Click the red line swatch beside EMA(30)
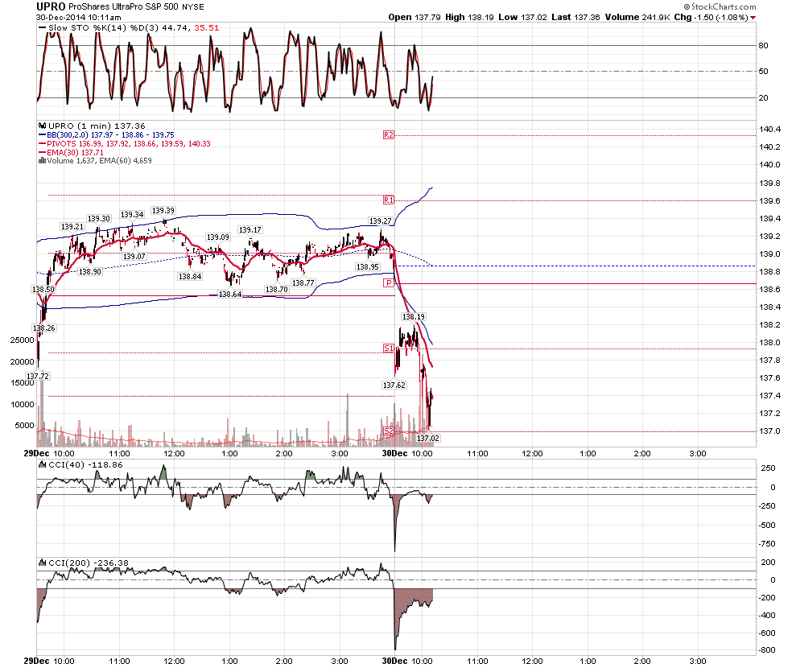 (x=42, y=152)
